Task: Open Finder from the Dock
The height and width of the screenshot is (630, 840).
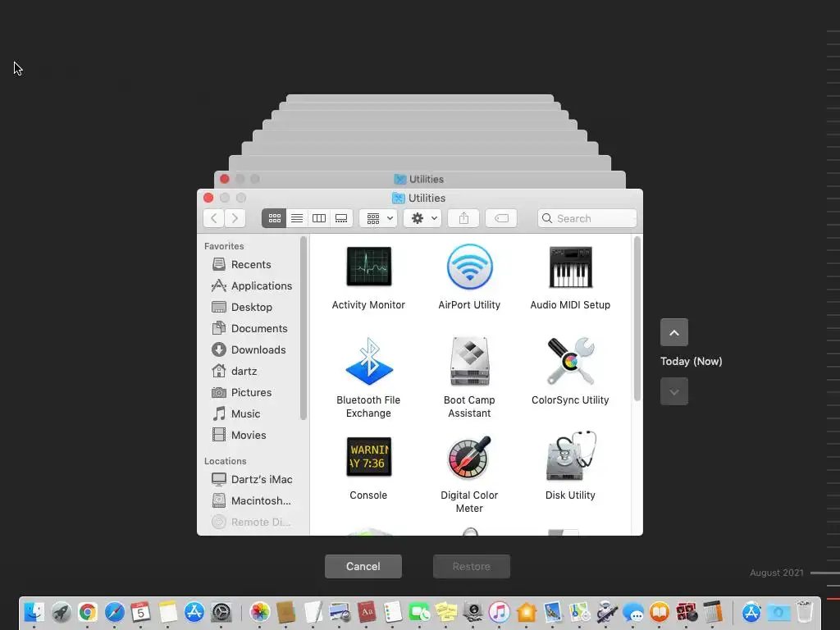Action: (x=34, y=612)
